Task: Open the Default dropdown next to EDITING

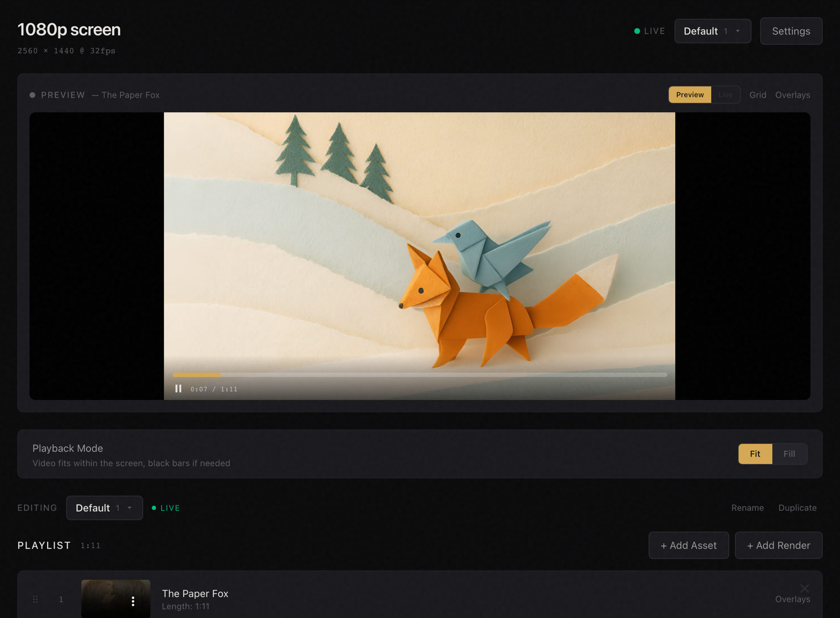Action: [105, 508]
